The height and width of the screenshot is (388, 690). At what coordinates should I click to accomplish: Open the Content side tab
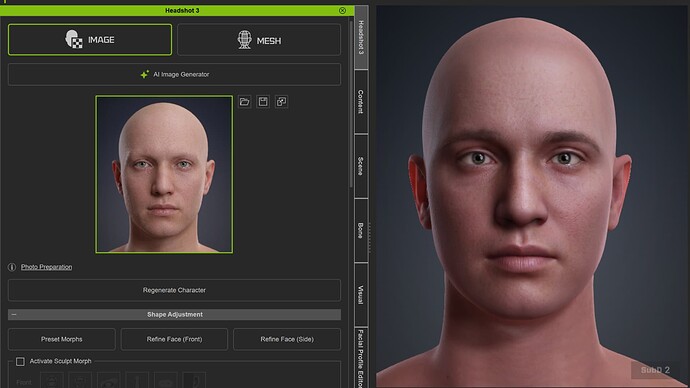(x=361, y=102)
